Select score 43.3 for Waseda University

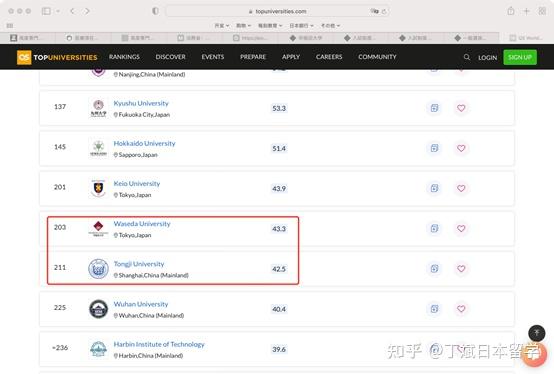[279, 229]
